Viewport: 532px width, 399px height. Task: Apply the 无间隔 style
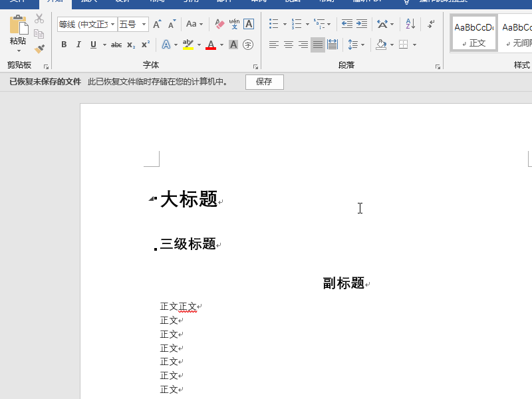coord(516,33)
